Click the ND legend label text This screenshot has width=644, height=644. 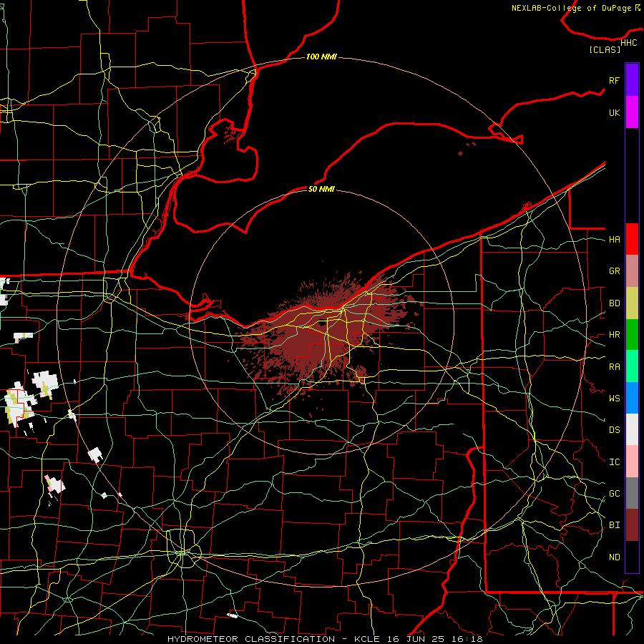coord(614,557)
